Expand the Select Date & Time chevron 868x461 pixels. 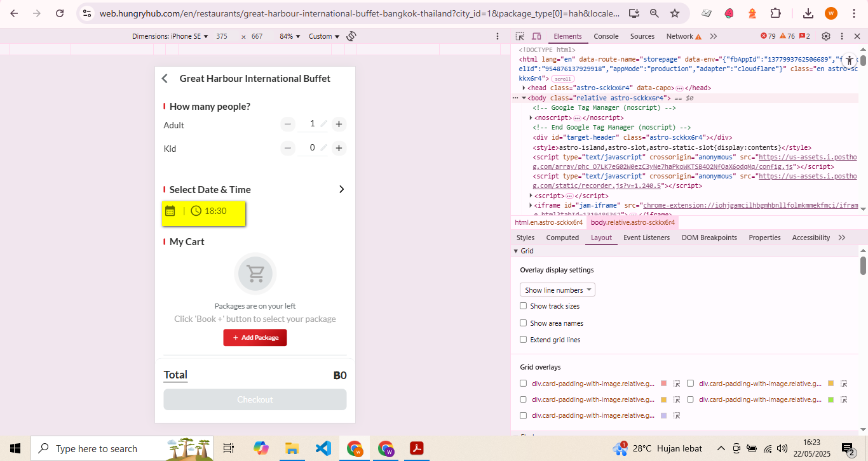341,189
